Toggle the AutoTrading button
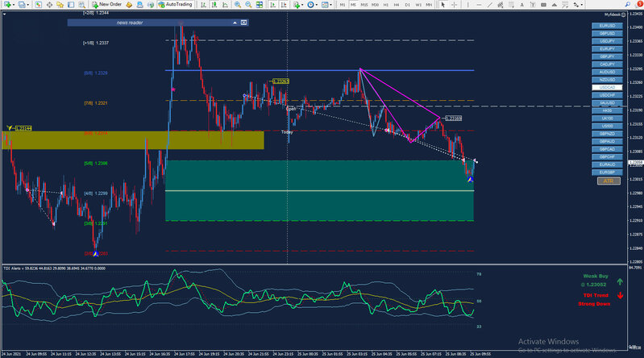644x358 pixels. click(x=176, y=5)
